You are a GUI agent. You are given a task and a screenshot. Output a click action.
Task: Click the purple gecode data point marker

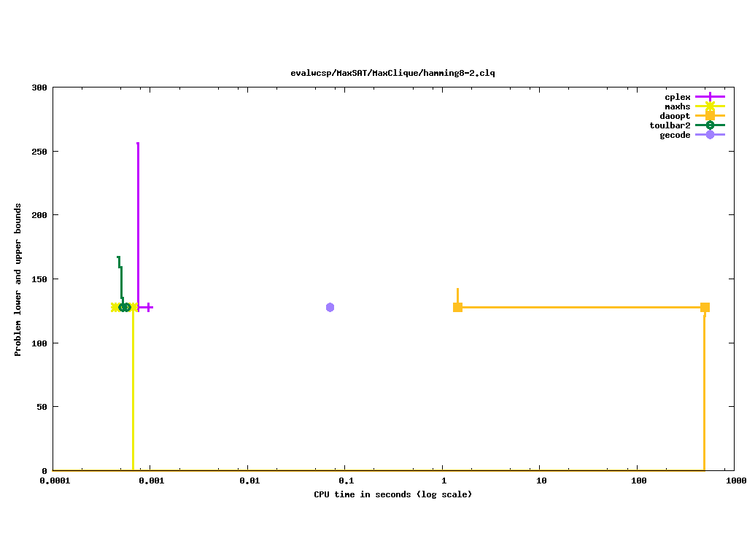(x=330, y=307)
